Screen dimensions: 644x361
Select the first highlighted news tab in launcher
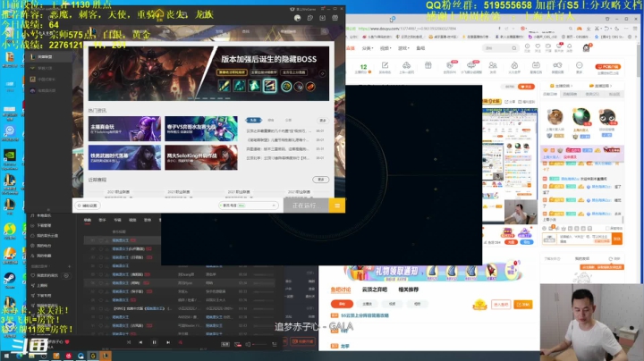click(253, 121)
